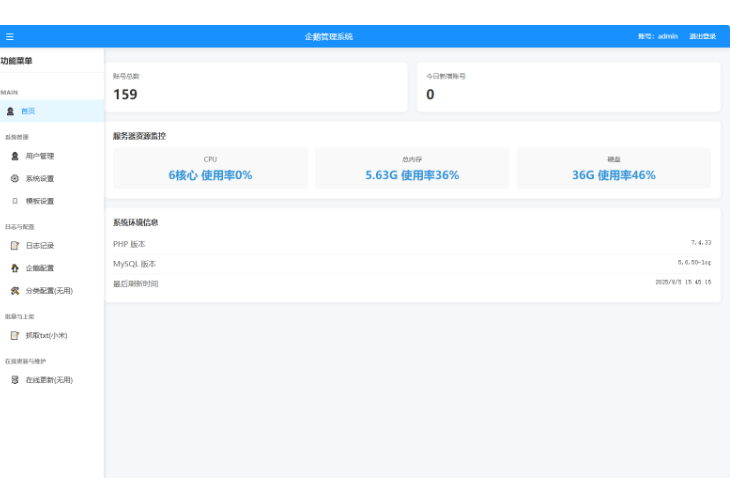Click the refresh timestamp 2025/8/5 15:45:15
This screenshot has height=503, width=738.
[683, 282]
